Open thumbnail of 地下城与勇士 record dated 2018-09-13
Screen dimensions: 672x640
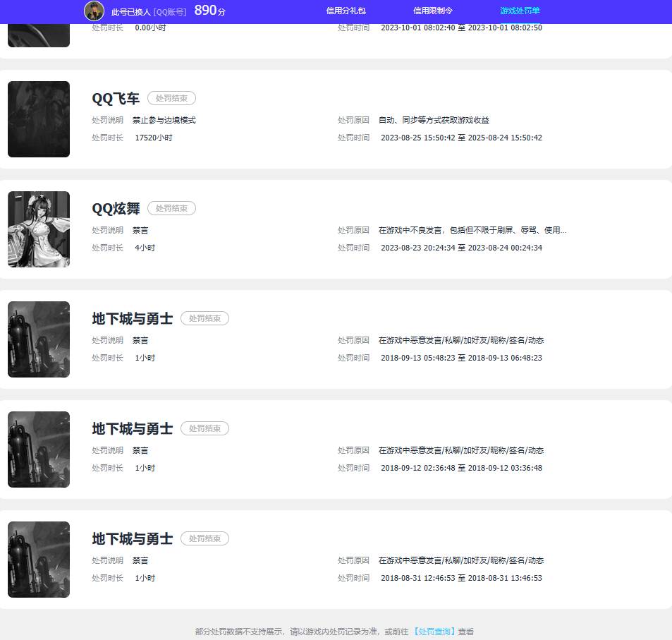39,339
